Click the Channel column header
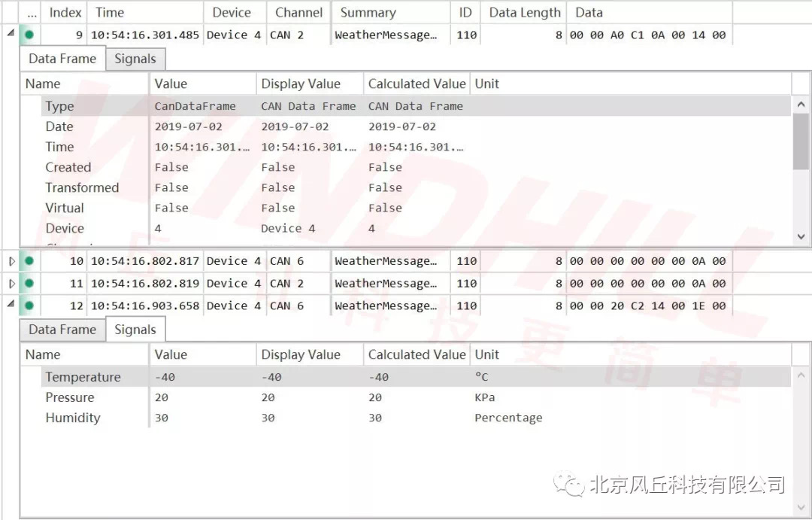The width and height of the screenshot is (812, 520). (298, 13)
